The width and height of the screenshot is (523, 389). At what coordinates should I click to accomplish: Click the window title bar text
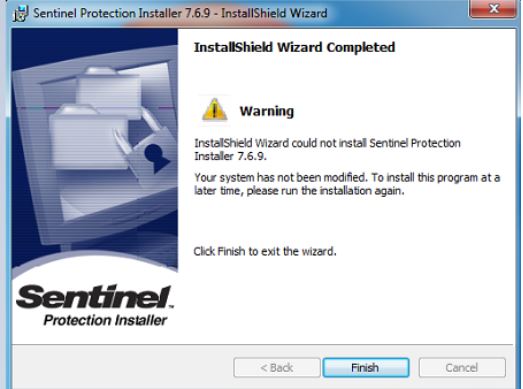pos(180,13)
